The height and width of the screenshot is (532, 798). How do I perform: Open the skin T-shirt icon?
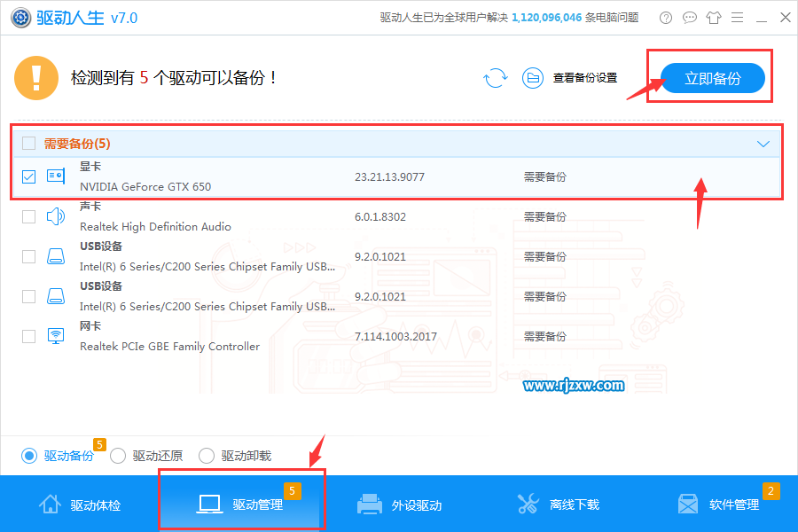pyautogui.click(x=714, y=18)
